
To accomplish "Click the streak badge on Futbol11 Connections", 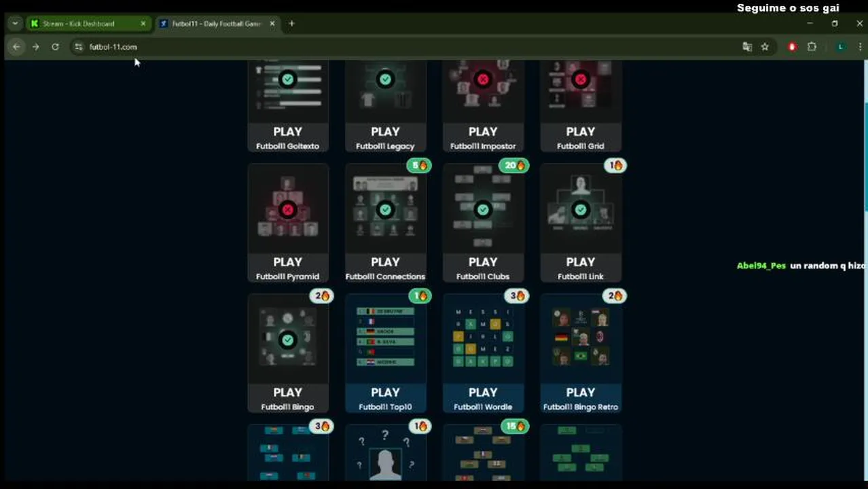I will coord(419,166).
